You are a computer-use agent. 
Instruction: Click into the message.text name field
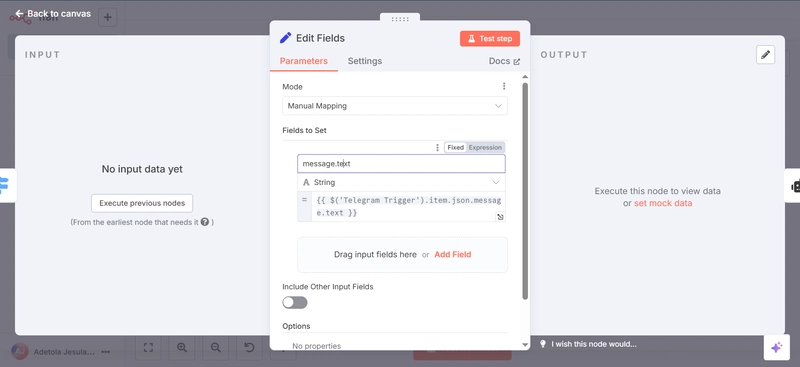pos(401,164)
